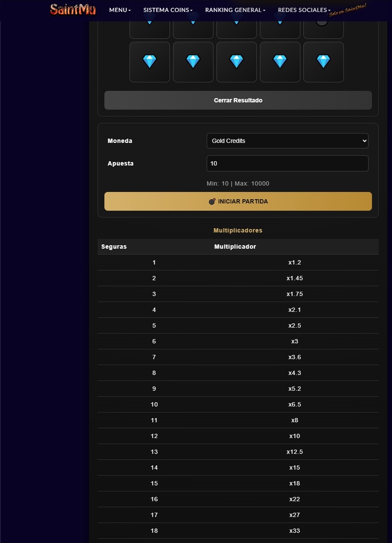Select the second diamond tile in the bottom row
This screenshot has width=392, height=543.
pyautogui.click(x=193, y=62)
